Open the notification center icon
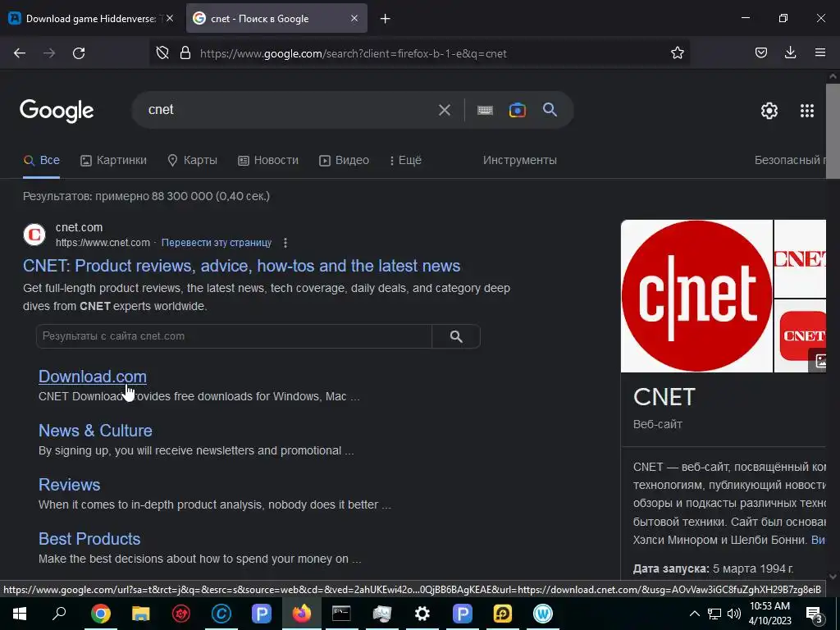This screenshot has height=630, width=840. coord(815,614)
